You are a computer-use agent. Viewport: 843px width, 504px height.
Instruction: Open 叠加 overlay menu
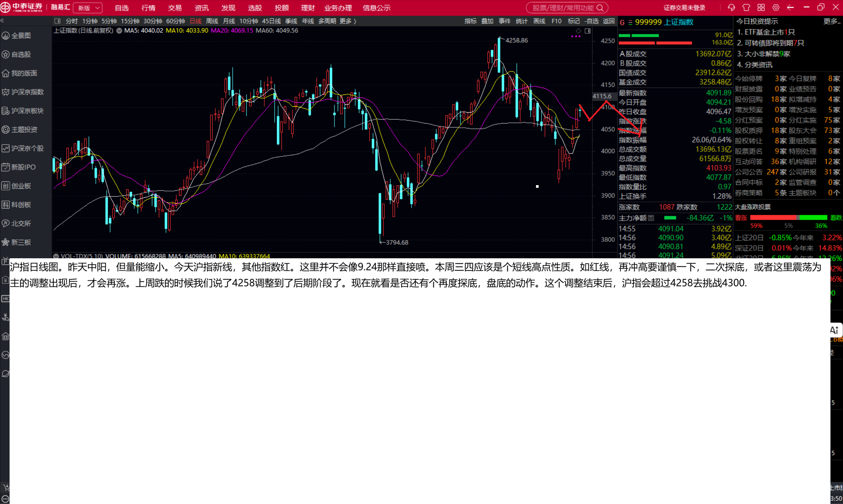pos(488,21)
